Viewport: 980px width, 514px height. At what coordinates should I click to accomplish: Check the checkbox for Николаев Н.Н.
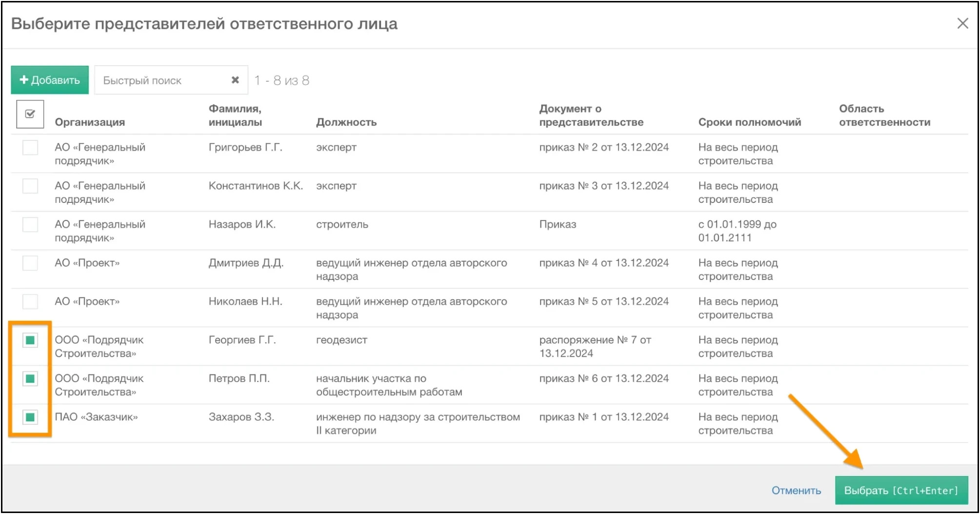coord(30,301)
